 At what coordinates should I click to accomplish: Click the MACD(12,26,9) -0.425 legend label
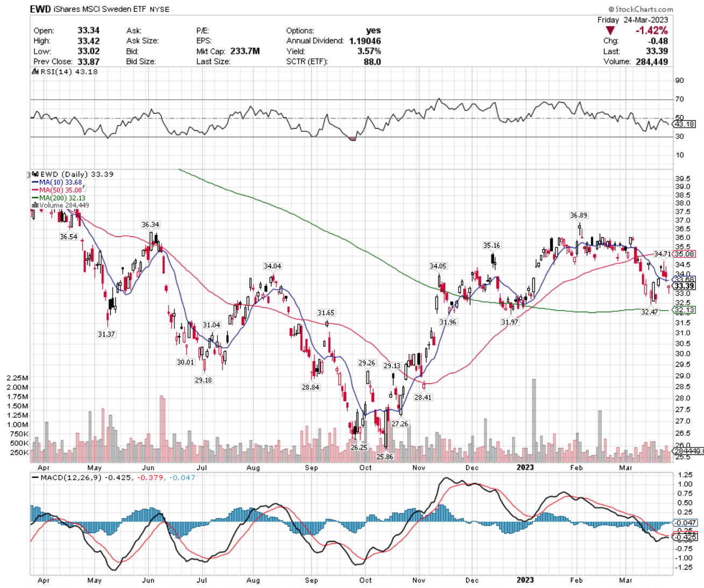pos(86,478)
